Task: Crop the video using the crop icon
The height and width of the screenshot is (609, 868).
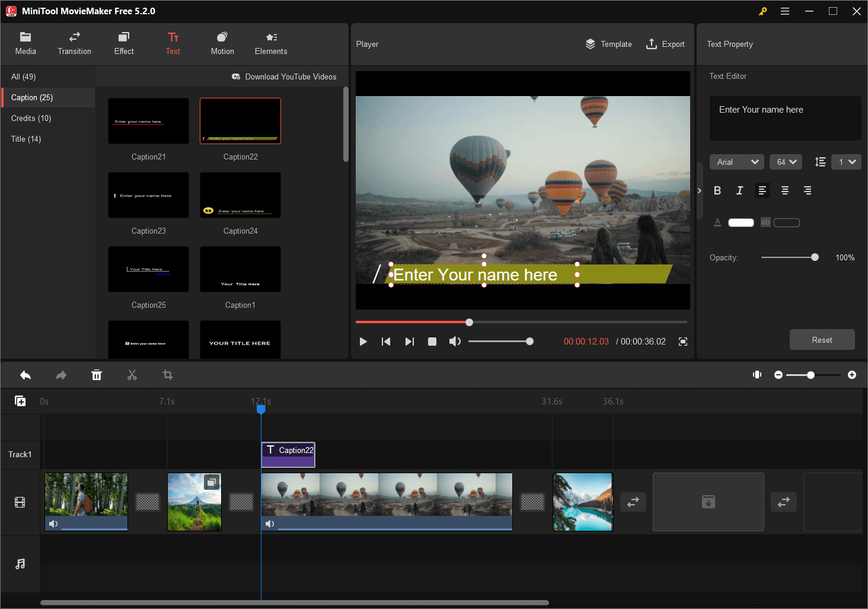Action: (x=167, y=375)
